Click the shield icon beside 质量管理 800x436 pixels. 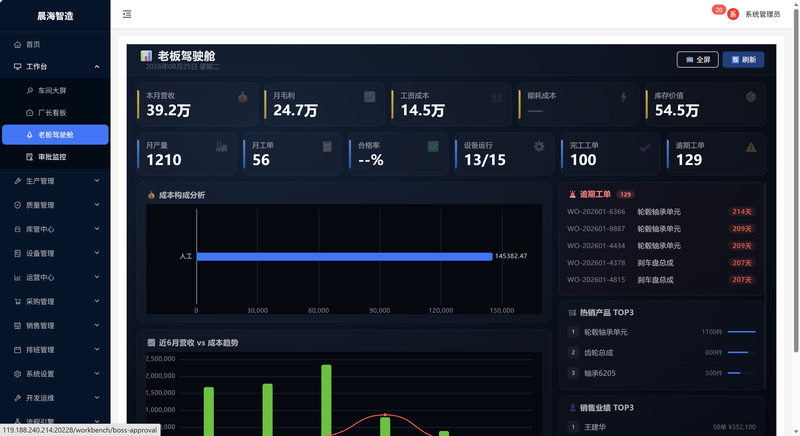point(17,205)
